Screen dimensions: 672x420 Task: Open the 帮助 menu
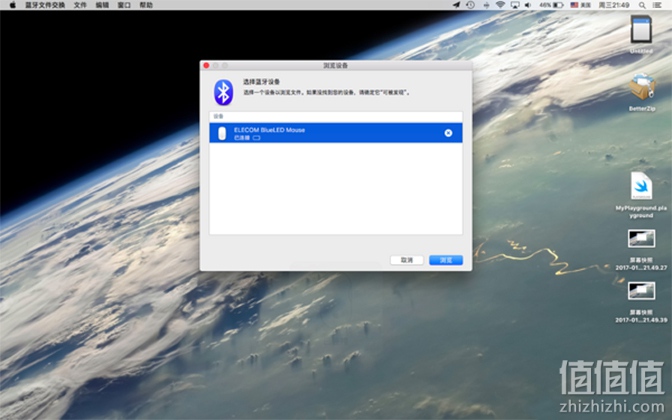146,5
